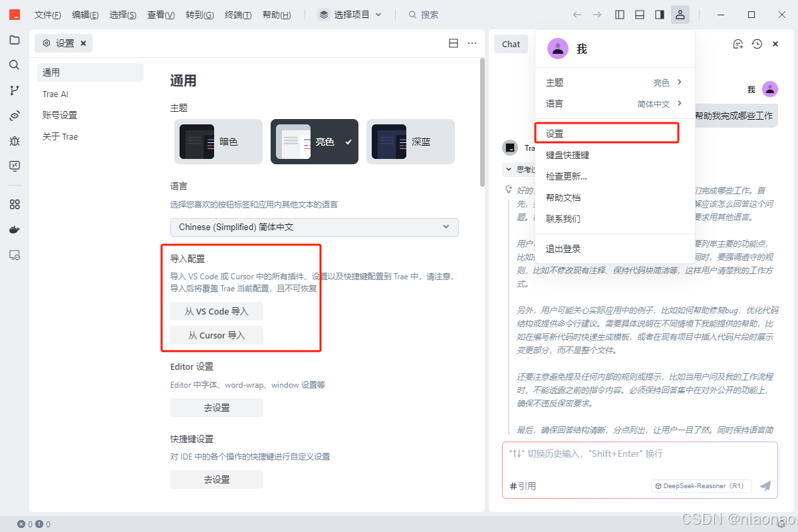Select 账号设置 in settings navigation
798x532 pixels.
pos(90,115)
